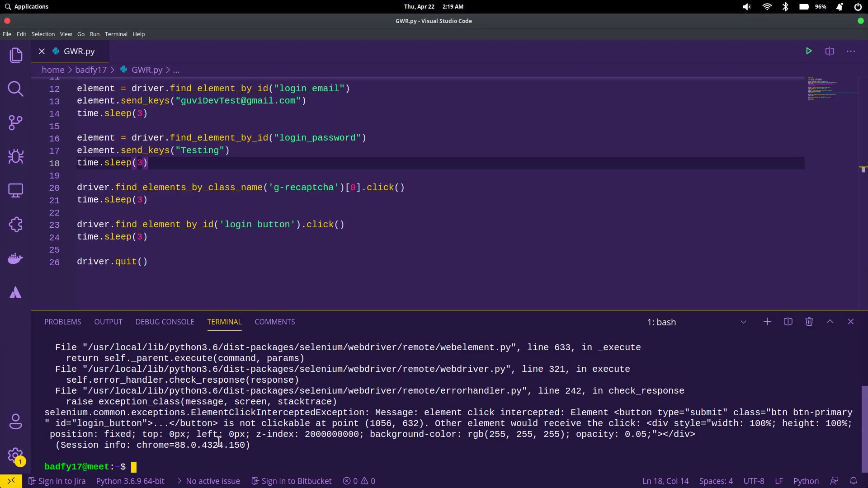868x488 pixels.
Task: Open Source Control view
Action: point(16,122)
